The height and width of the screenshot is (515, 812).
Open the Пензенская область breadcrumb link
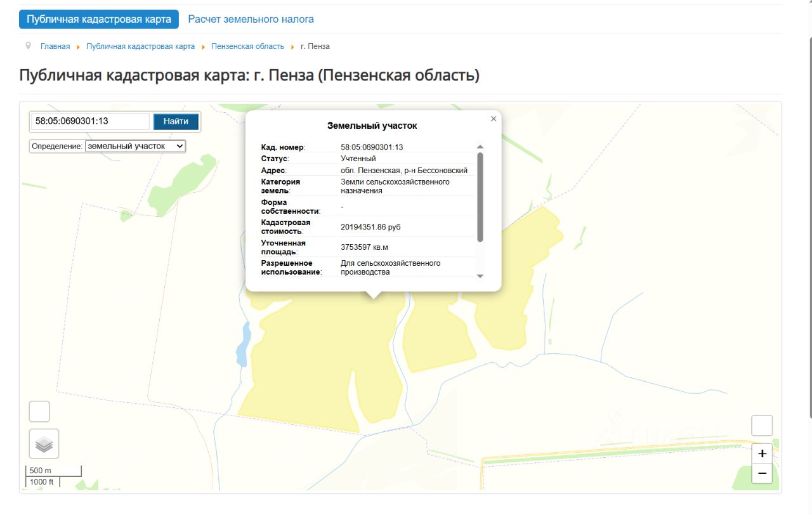247,46
